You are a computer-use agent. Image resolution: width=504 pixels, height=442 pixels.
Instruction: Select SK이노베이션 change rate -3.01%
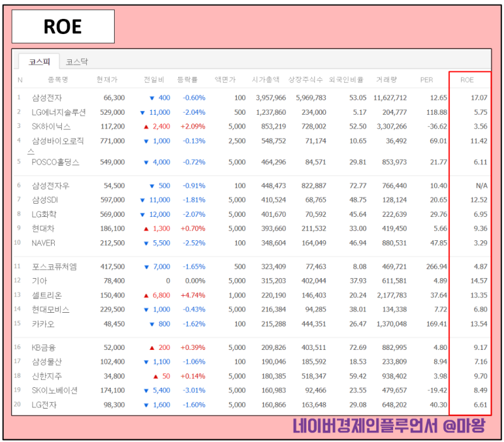click(x=194, y=390)
